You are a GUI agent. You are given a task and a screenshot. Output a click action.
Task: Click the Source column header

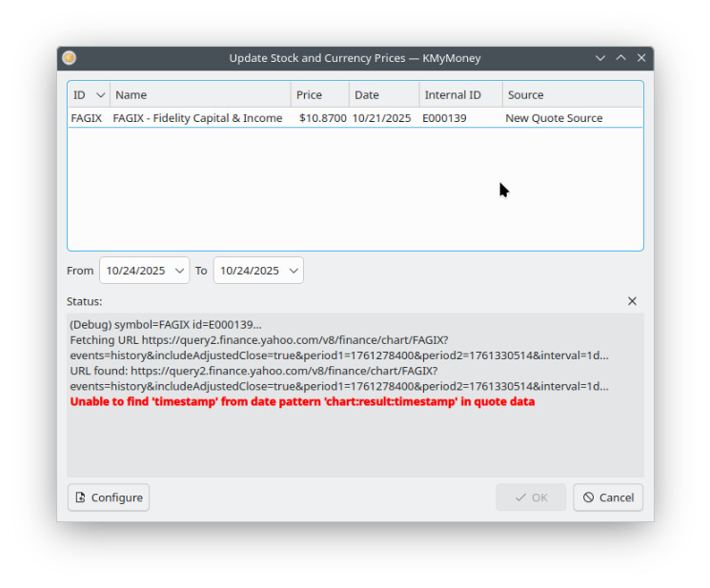pyautogui.click(x=572, y=95)
